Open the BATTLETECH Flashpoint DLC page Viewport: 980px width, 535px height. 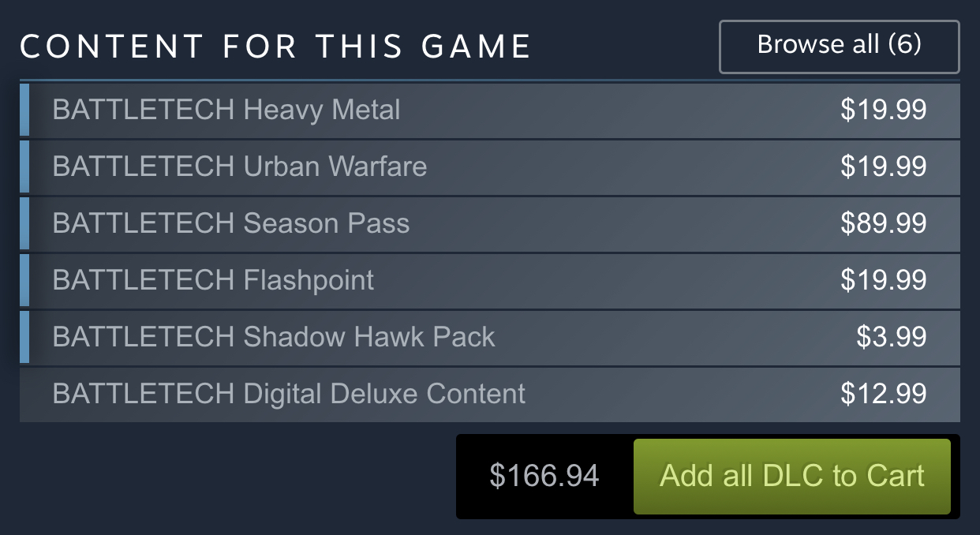click(214, 280)
